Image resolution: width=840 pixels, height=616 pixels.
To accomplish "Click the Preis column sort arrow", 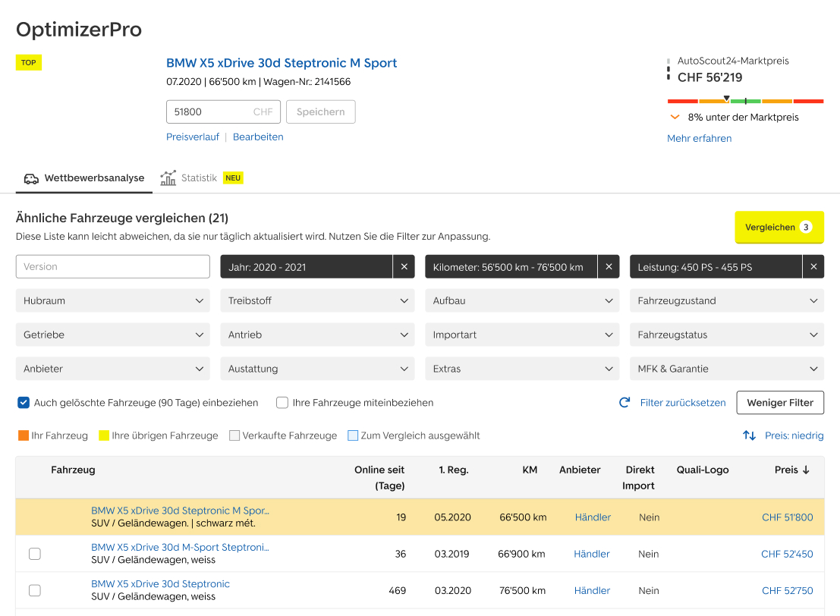I will click(x=806, y=470).
